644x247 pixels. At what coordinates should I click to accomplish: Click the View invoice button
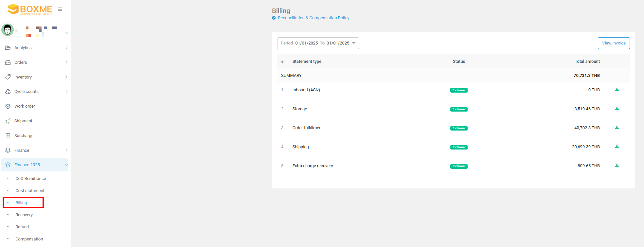tap(614, 43)
